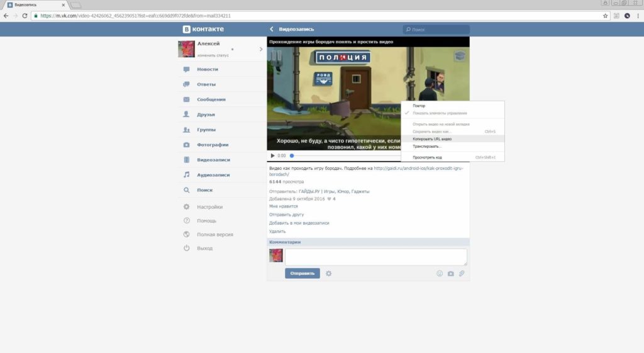Click Отправить button to post comment
The height and width of the screenshot is (353, 644).
click(x=303, y=273)
